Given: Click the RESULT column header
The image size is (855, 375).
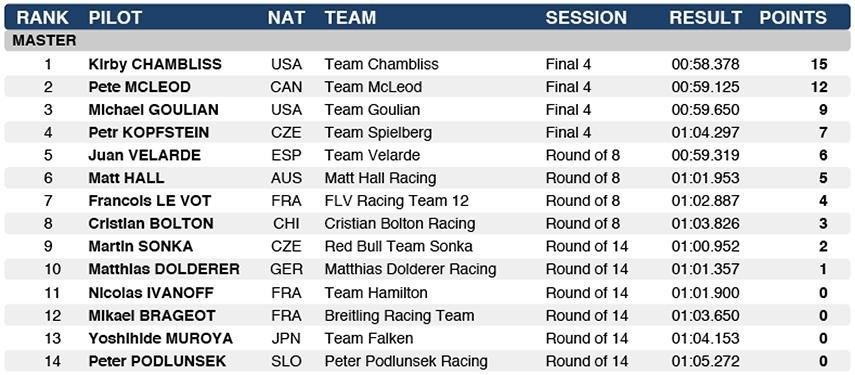Looking at the screenshot, I should [706, 17].
